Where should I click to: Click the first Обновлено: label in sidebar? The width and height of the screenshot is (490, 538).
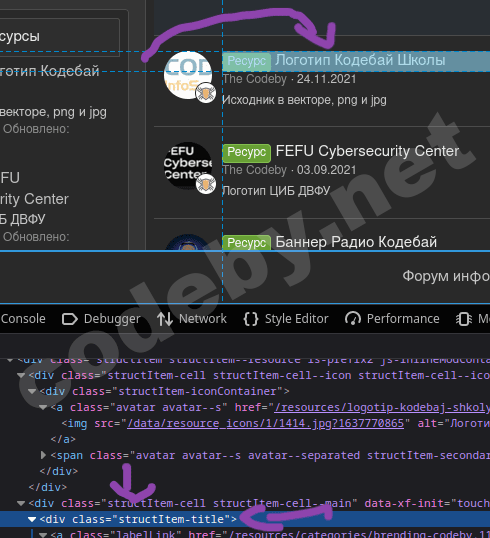tap(36, 129)
